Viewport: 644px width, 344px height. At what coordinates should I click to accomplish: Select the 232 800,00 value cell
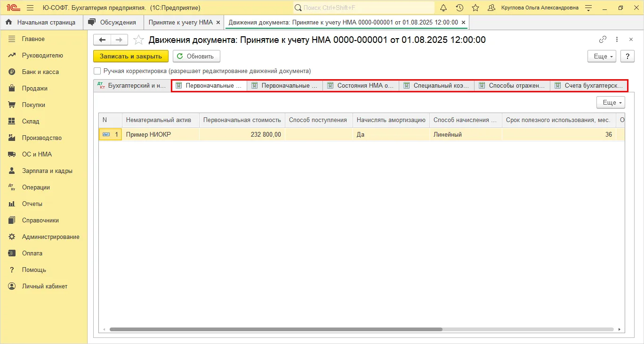pos(242,134)
